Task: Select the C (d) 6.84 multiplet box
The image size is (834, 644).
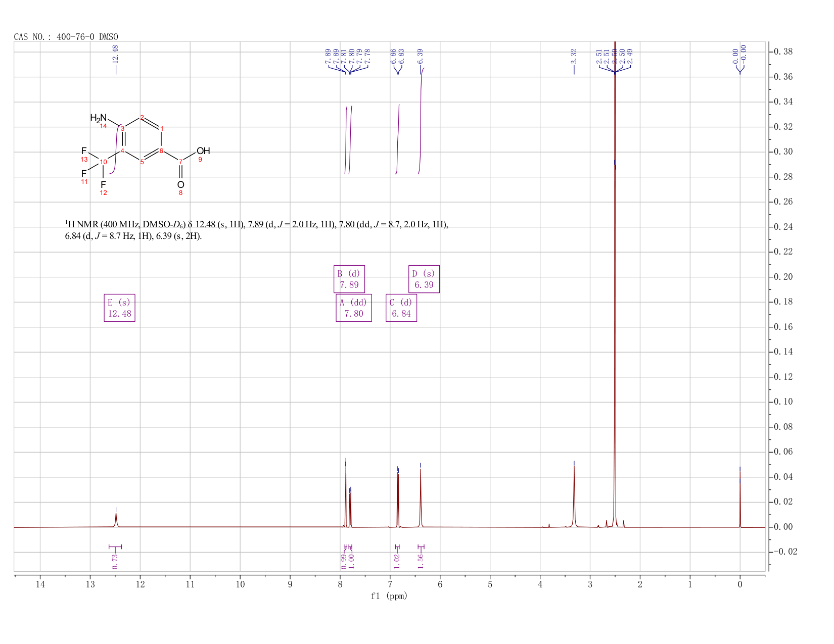Action: (x=401, y=308)
